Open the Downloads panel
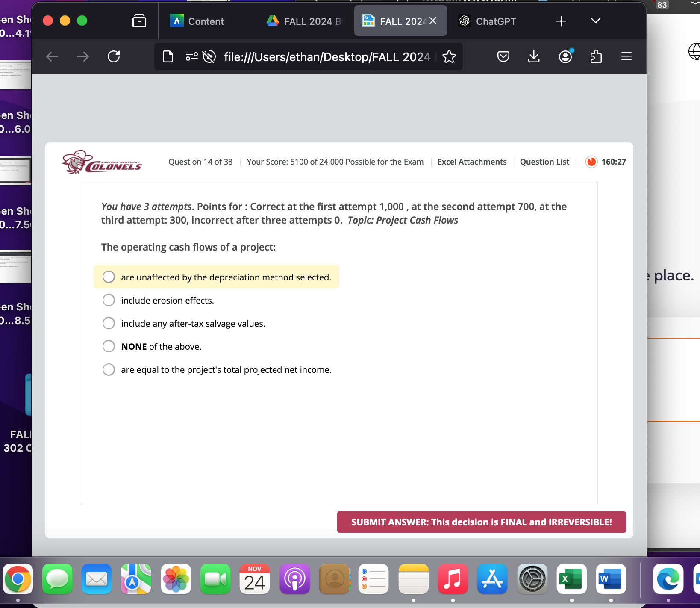 (534, 56)
